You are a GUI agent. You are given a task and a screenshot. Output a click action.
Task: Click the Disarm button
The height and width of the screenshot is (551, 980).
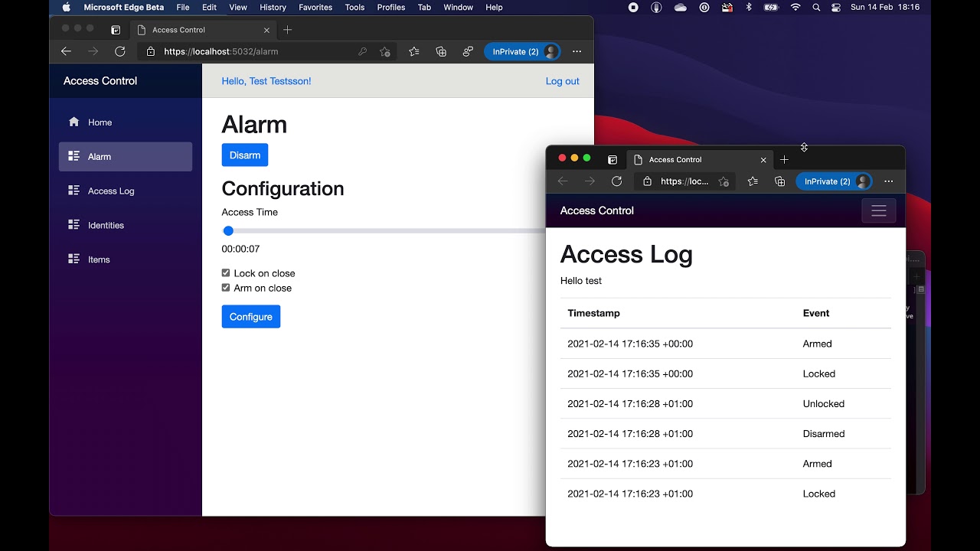click(245, 155)
